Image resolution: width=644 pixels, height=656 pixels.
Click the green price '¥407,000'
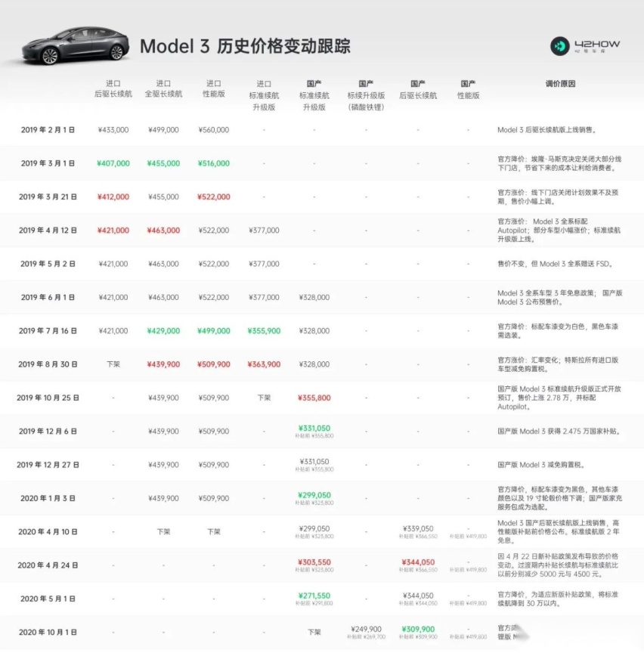click(113, 163)
